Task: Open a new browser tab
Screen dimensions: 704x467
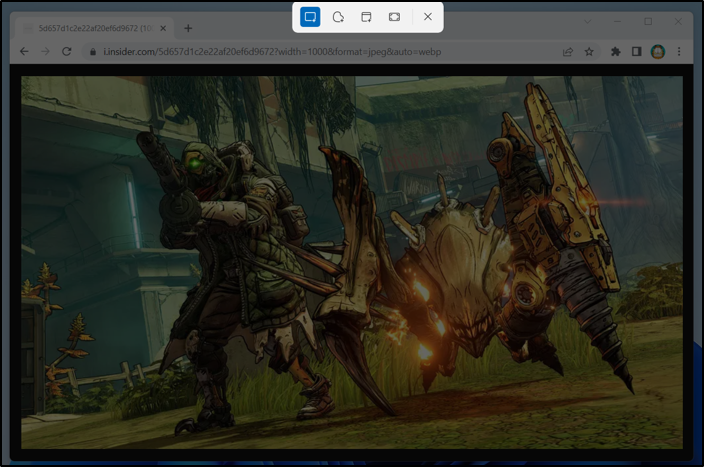Action: pyautogui.click(x=188, y=28)
